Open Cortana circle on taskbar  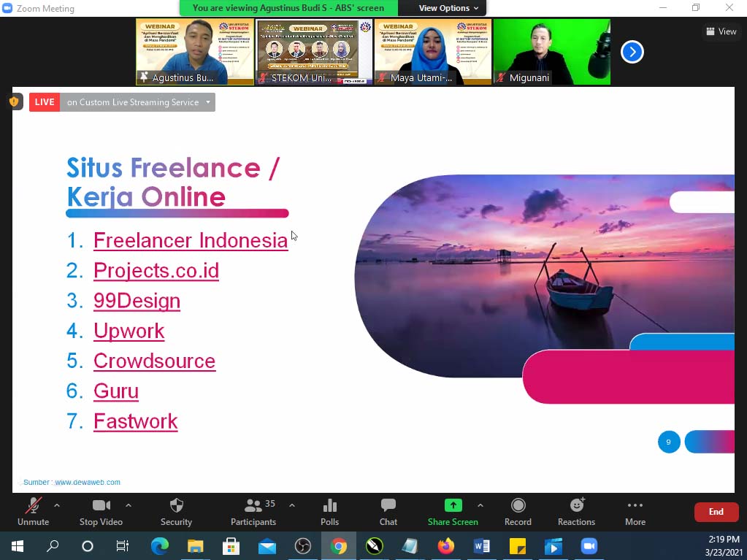click(87, 545)
